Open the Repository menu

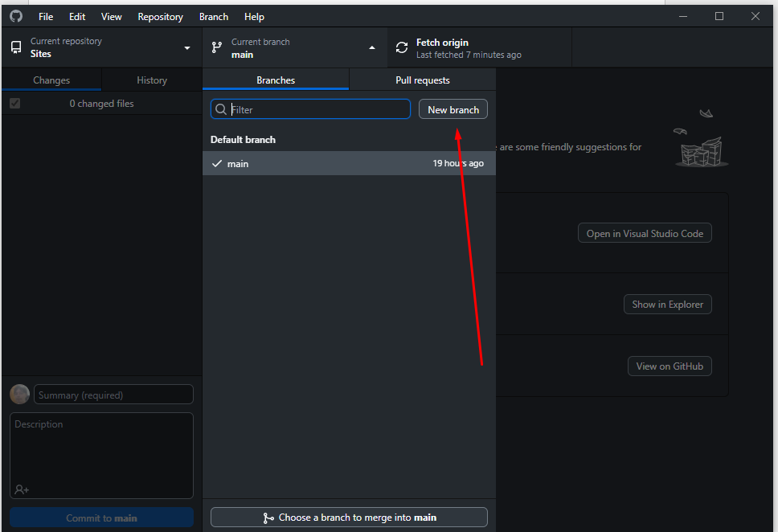(160, 16)
